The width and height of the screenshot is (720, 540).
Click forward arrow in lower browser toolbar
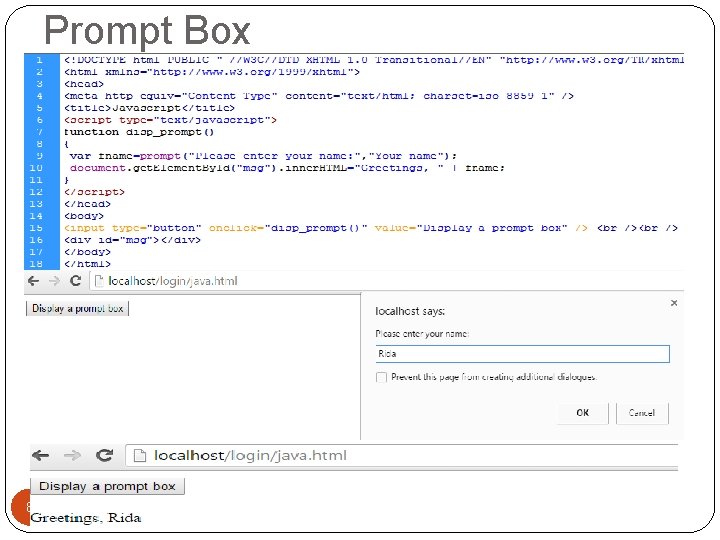click(72, 456)
